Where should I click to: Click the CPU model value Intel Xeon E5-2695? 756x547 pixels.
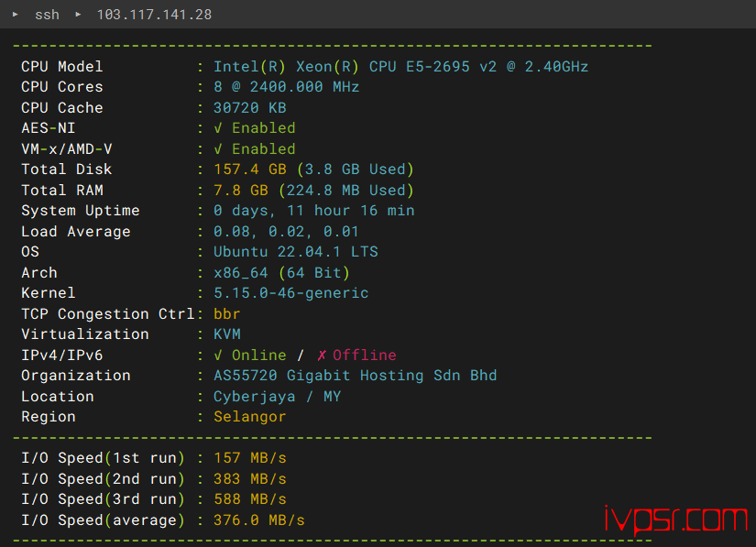[400, 67]
